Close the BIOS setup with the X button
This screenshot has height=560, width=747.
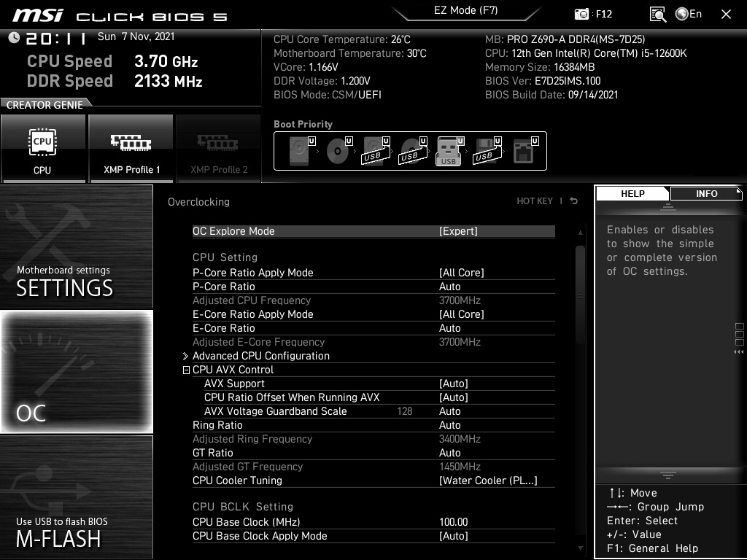726,15
